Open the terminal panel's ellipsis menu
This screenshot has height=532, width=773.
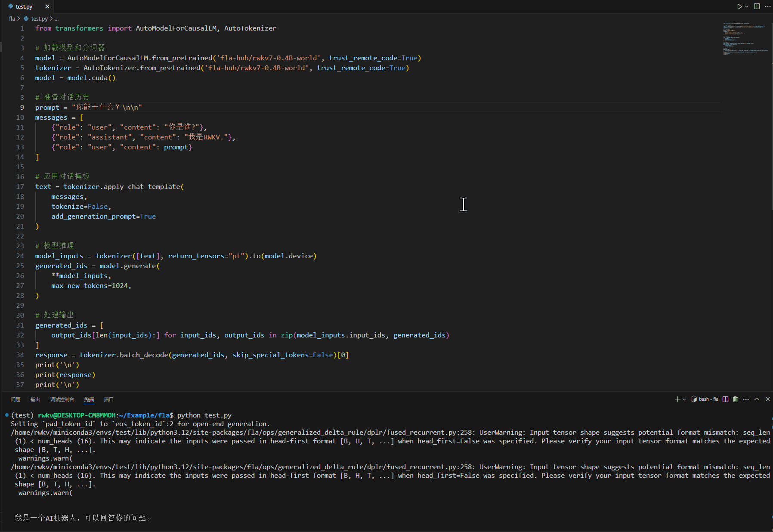tap(746, 399)
